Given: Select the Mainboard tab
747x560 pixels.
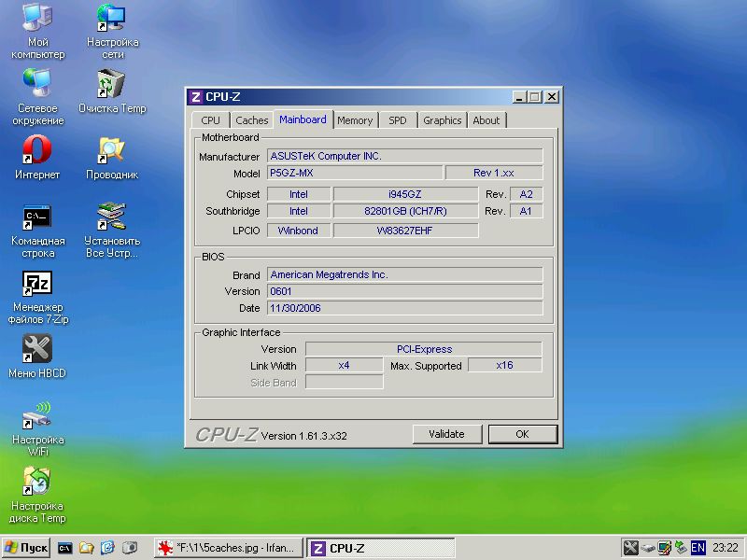Looking at the screenshot, I should pyautogui.click(x=303, y=119).
